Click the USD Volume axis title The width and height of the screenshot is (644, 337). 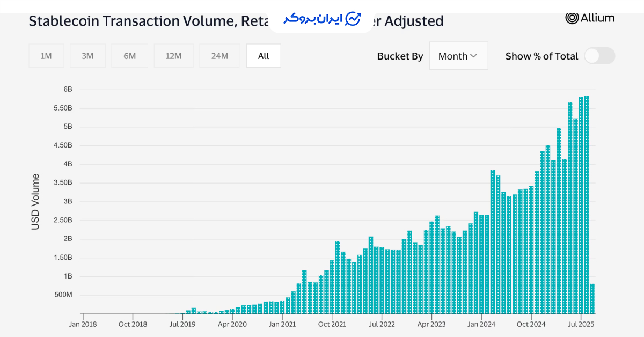tap(35, 202)
